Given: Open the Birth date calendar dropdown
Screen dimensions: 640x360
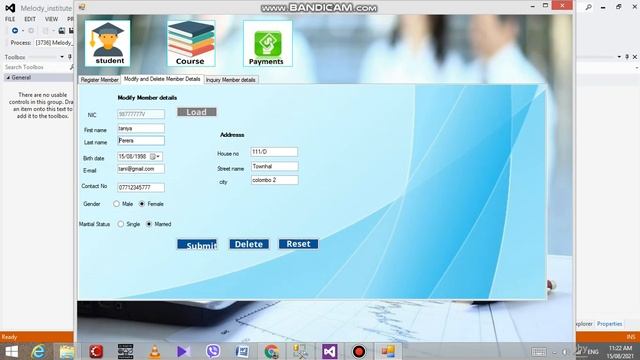Looking at the screenshot, I should 156,157.
